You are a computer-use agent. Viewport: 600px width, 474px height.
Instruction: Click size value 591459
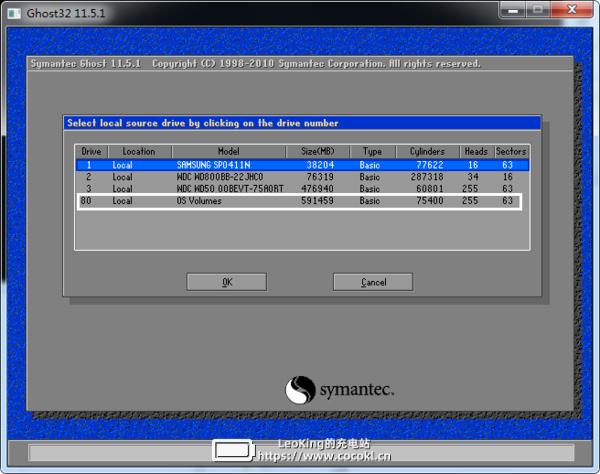(x=317, y=200)
